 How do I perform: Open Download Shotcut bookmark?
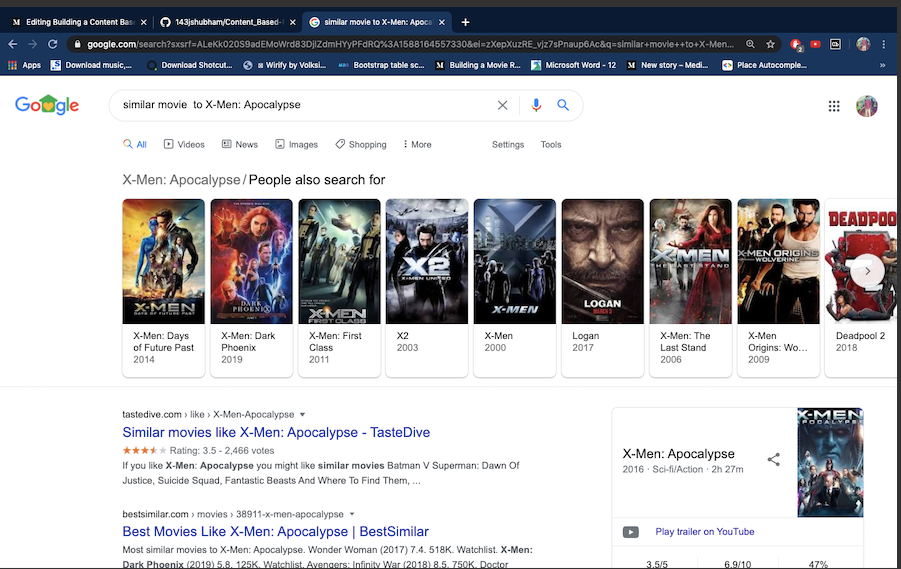190,66
